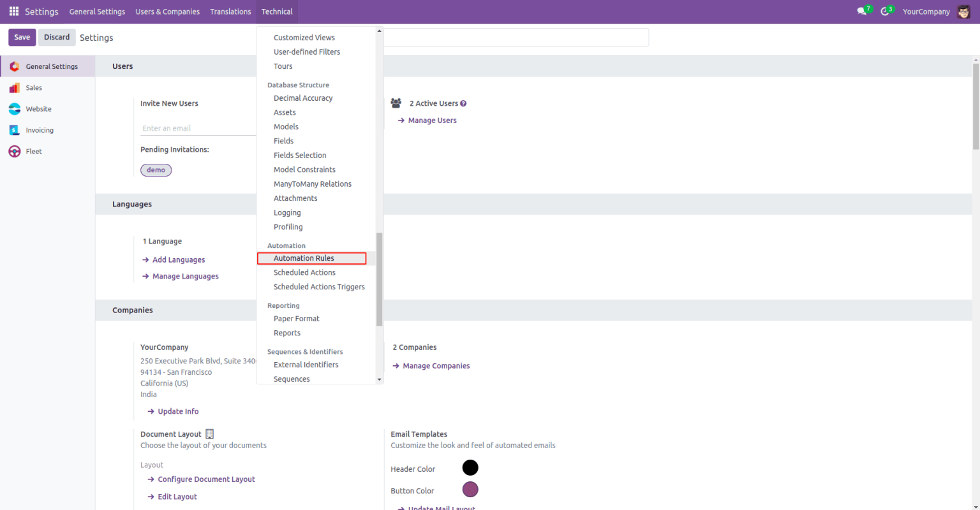Change the email Header Color swatch
980x510 pixels.
(x=470, y=467)
